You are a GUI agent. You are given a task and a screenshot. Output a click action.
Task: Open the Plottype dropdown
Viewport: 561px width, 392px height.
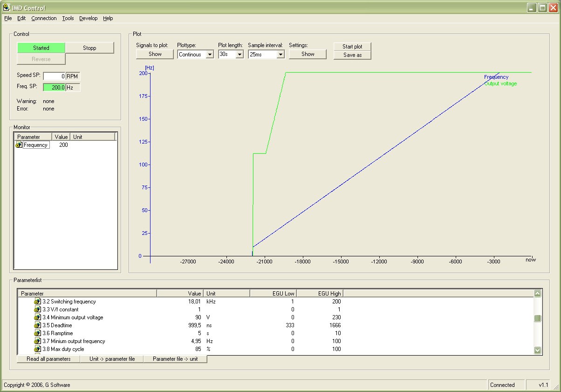click(210, 55)
